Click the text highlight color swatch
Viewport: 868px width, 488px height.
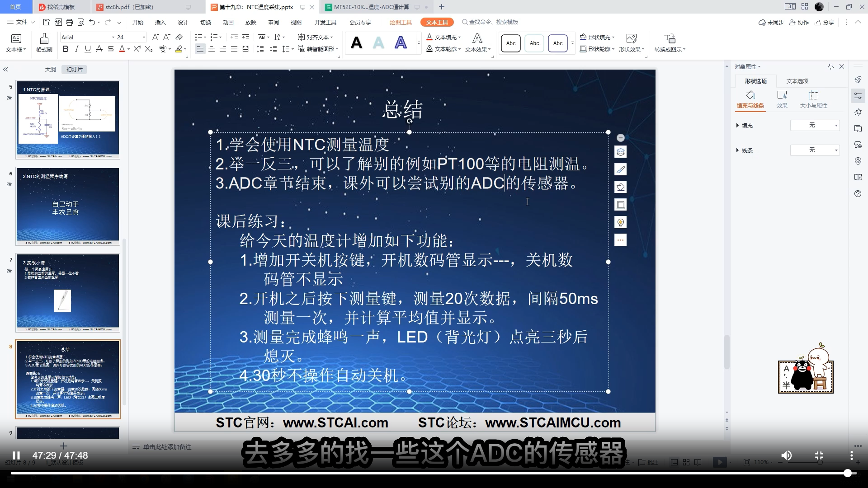pos(179,49)
